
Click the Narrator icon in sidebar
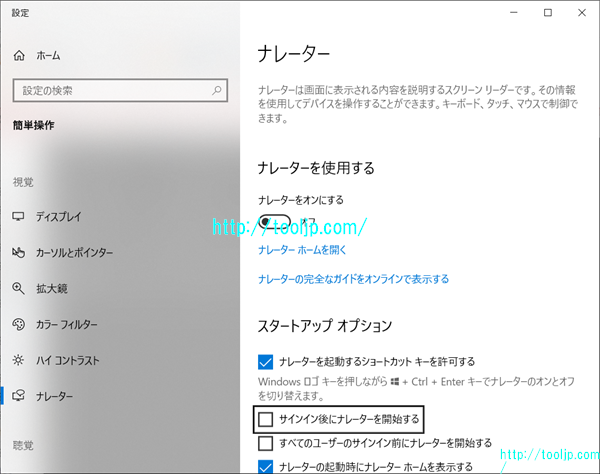point(18,396)
